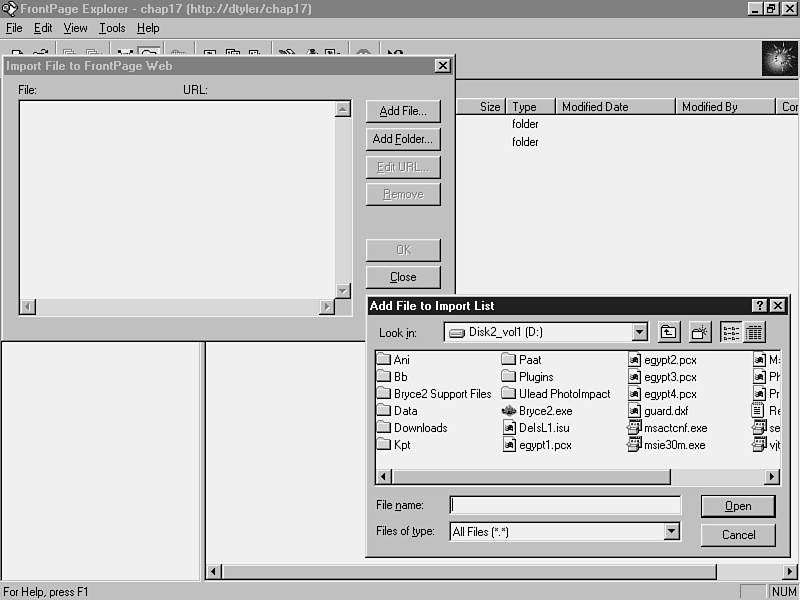Select the Downloads folder

tap(412, 428)
